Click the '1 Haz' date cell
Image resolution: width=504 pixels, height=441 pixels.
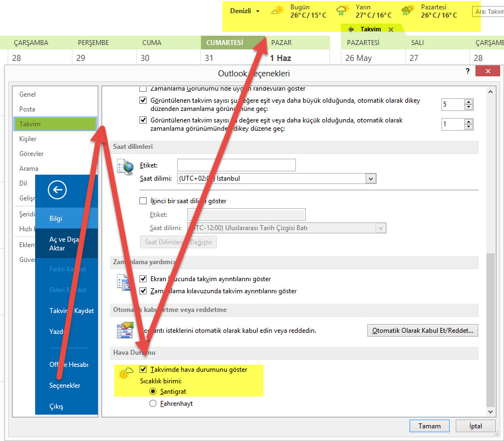coord(298,58)
